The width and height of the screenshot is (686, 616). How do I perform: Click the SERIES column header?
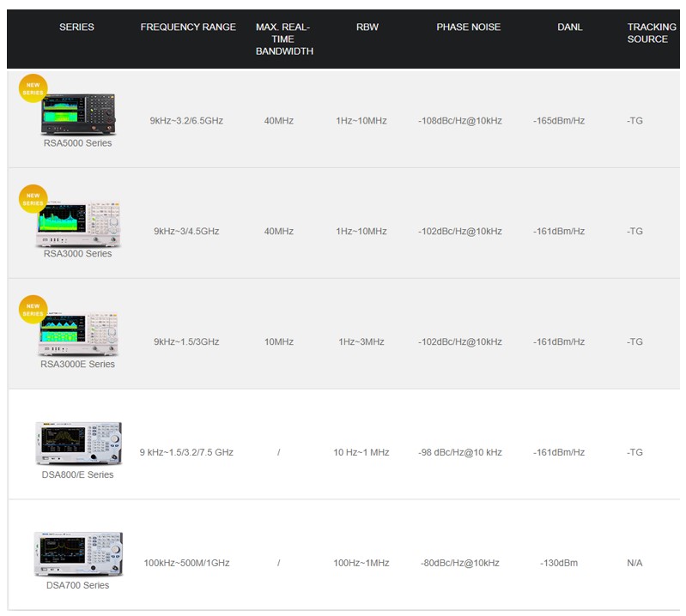click(x=76, y=27)
